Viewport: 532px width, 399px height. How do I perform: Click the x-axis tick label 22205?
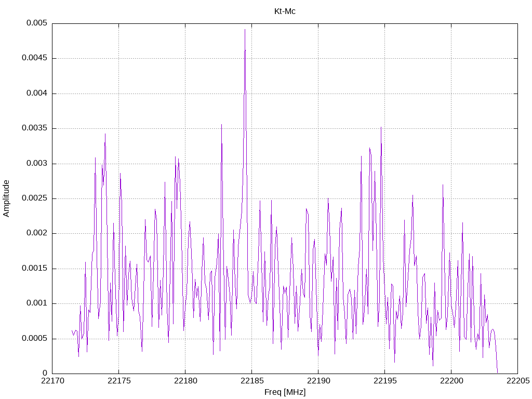[x=518, y=381]
